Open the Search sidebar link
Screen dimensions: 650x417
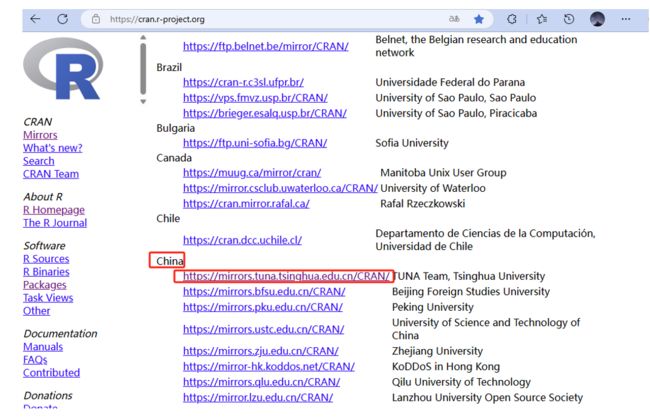pyautogui.click(x=39, y=161)
